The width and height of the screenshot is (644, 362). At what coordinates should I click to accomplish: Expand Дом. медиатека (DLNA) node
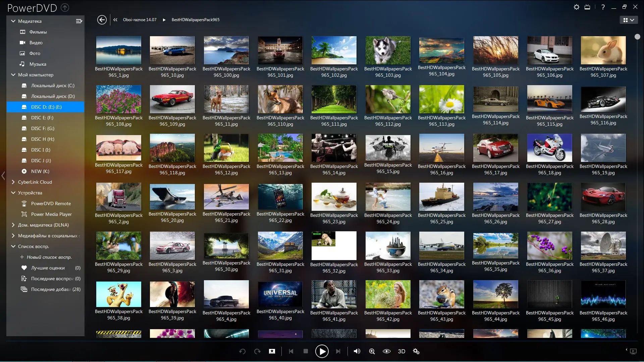pos(13,225)
